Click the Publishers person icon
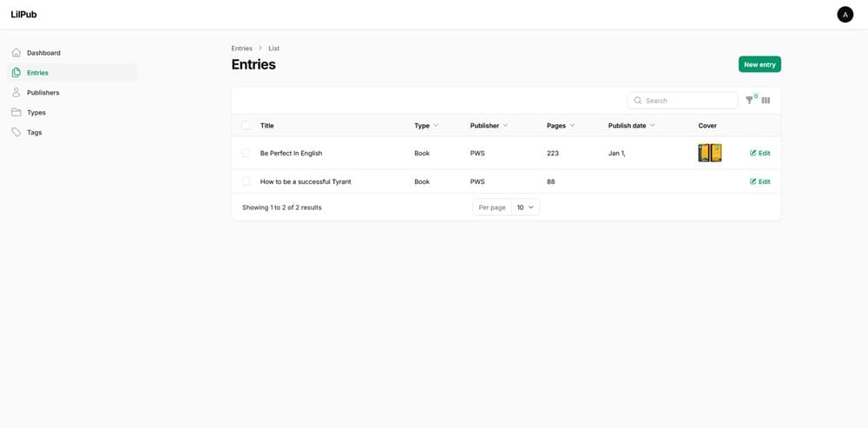Image resolution: width=868 pixels, height=428 pixels. tap(16, 93)
